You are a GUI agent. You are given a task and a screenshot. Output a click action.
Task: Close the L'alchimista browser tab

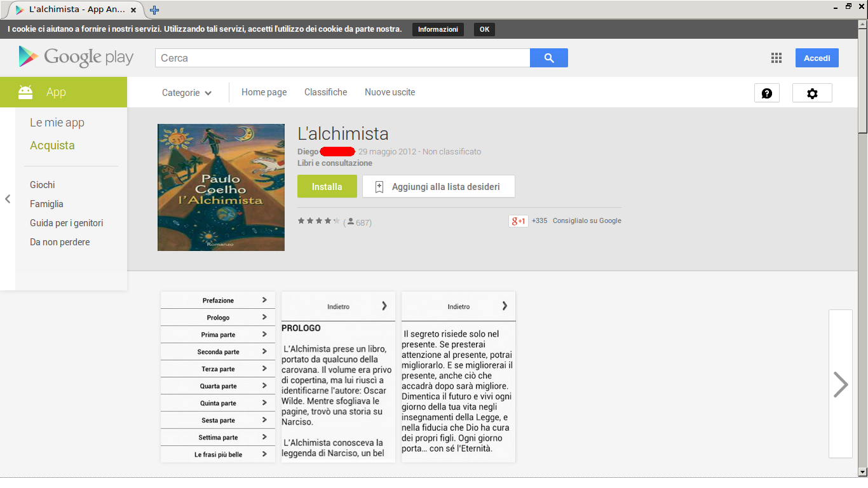click(133, 10)
